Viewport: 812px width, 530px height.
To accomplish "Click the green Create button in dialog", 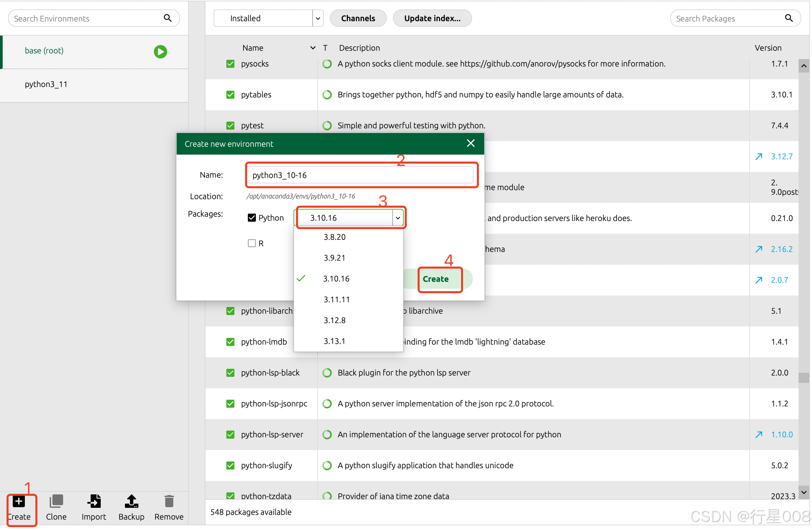I will [436, 279].
